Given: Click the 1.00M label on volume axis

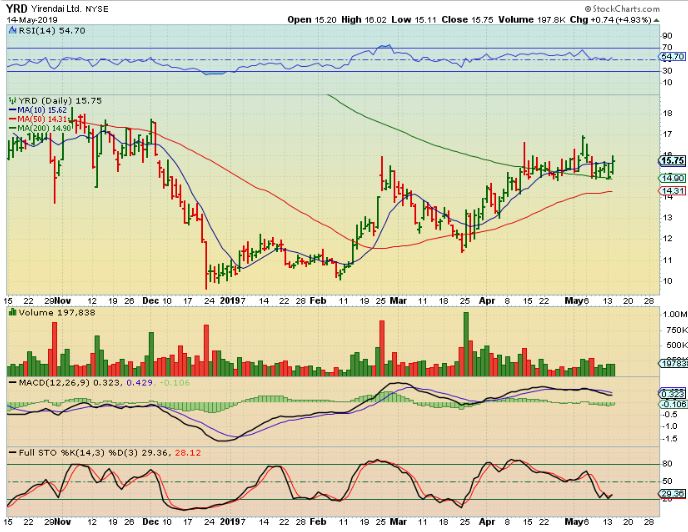Looking at the screenshot, I should click(675, 314).
